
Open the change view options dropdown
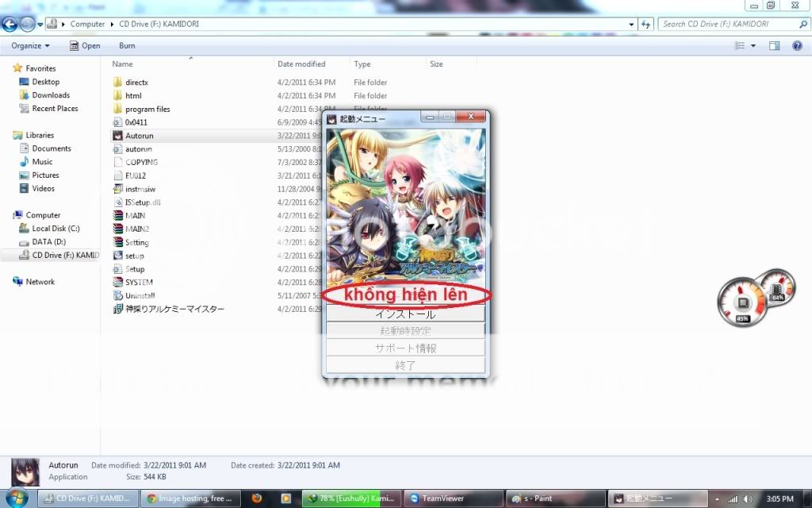pos(753,46)
